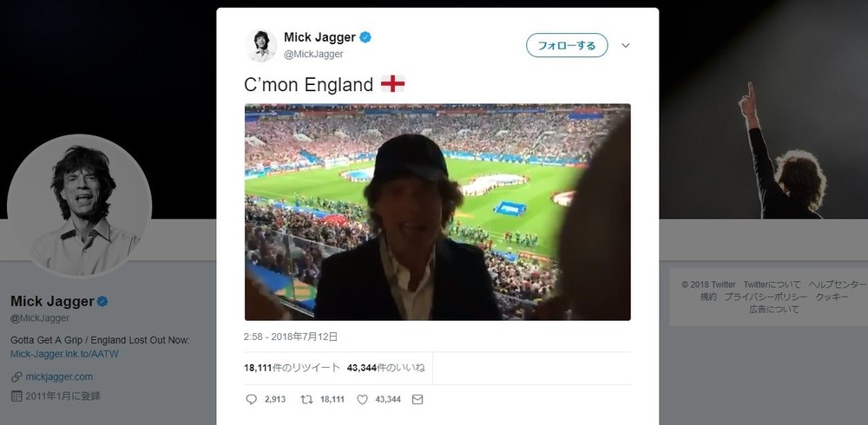Click the tweet timestamp 2:58 - 2018年7月12日
Image resolution: width=868 pixels, height=425 pixels.
click(291, 337)
